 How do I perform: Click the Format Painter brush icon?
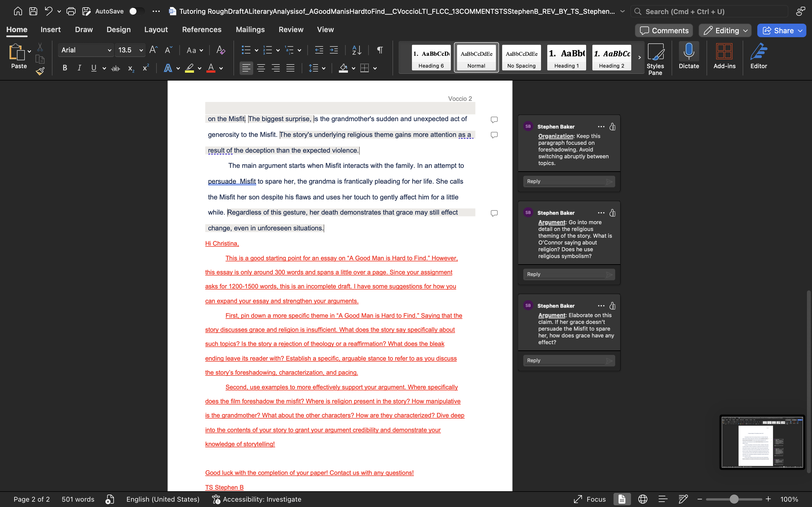click(x=40, y=71)
